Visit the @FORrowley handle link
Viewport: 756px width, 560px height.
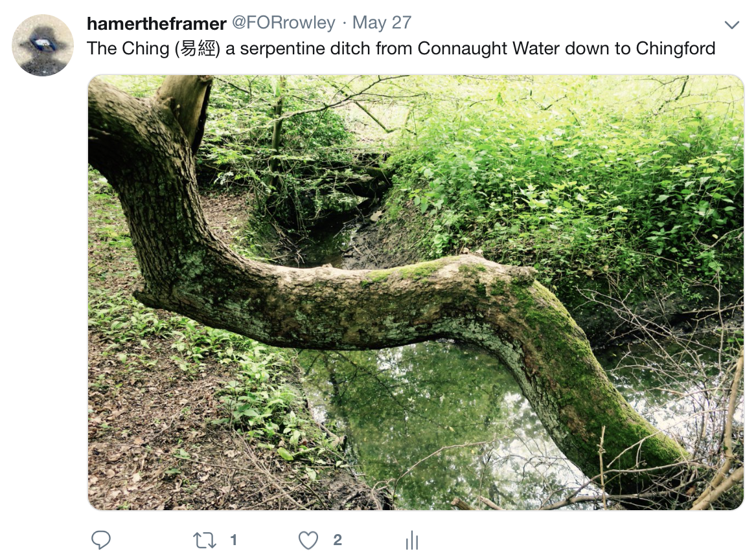[284, 23]
